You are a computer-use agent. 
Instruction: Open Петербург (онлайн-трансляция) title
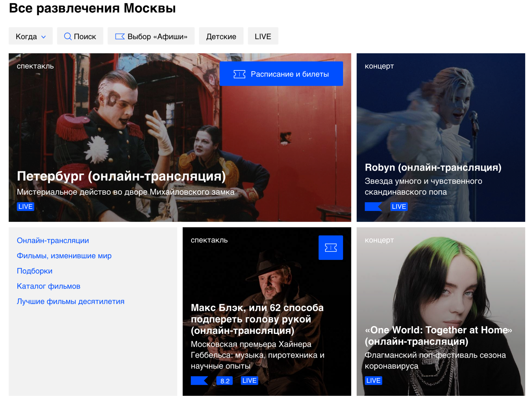[121, 176]
